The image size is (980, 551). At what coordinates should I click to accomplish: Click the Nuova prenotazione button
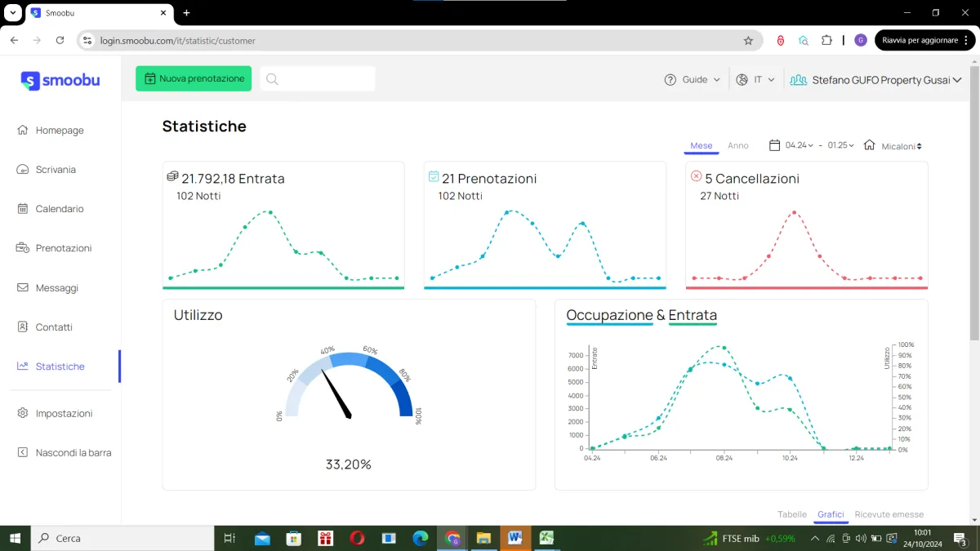pos(194,79)
